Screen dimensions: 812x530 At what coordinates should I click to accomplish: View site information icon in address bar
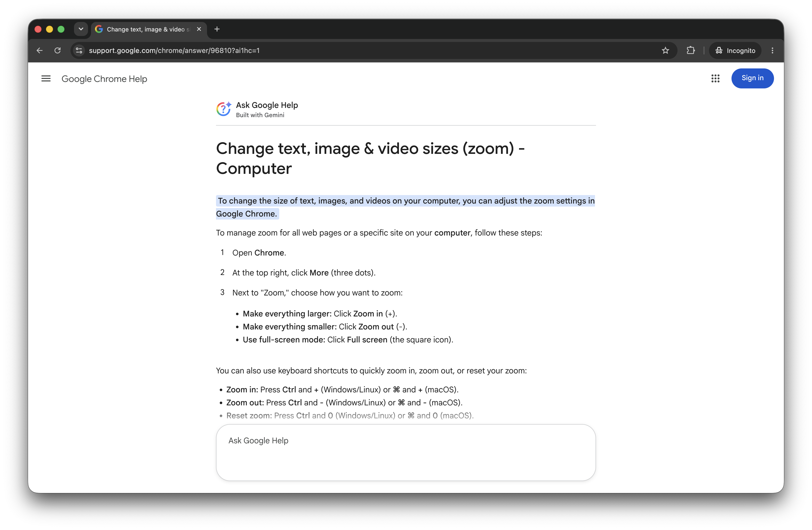click(79, 50)
